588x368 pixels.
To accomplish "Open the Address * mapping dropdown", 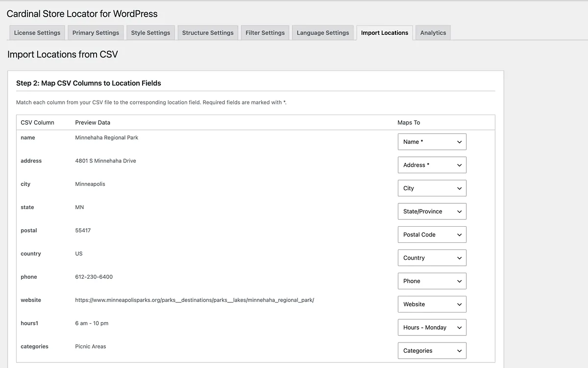I will (432, 165).
